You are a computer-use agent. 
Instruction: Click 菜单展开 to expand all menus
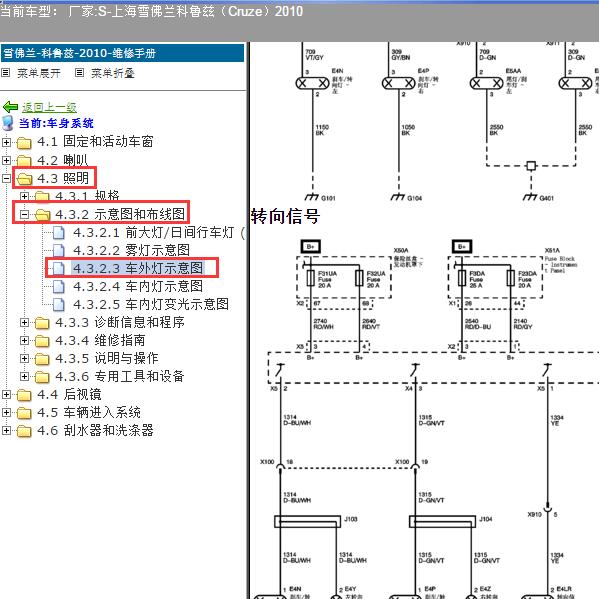[39, 73]
